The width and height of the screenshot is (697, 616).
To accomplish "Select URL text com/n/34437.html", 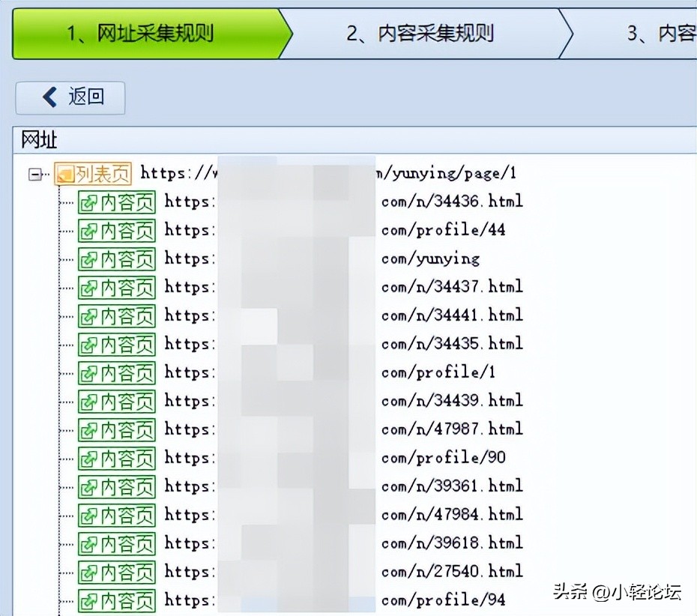I will (452, 287).
